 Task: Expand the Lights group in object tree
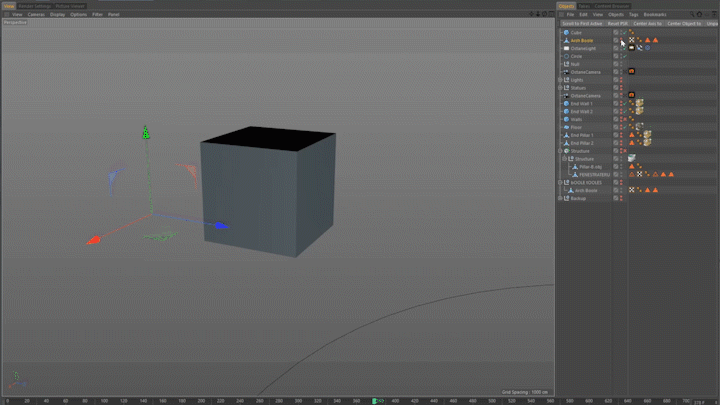coord(560,80)
